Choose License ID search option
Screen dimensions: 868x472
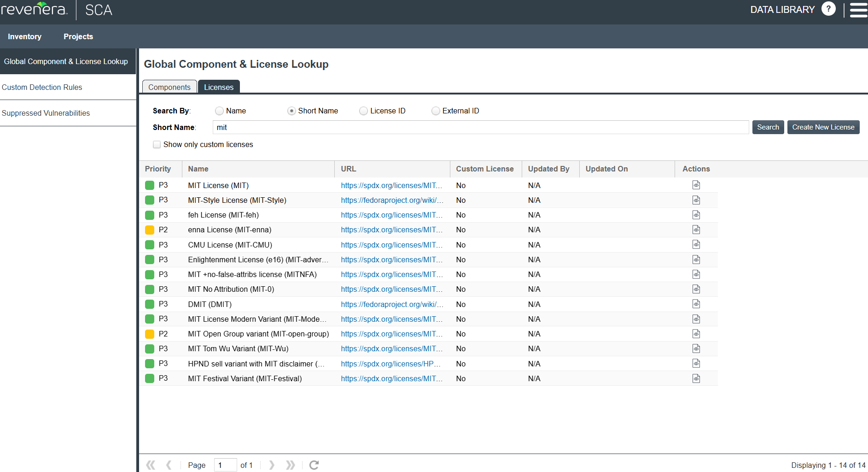click(x=364, y=111)
